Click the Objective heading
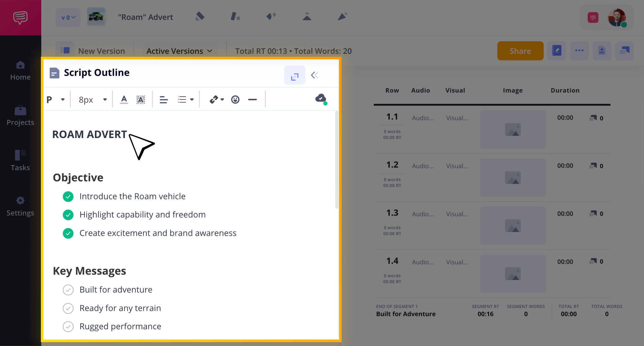The image size is (644, 346). [x=78, y=177]
